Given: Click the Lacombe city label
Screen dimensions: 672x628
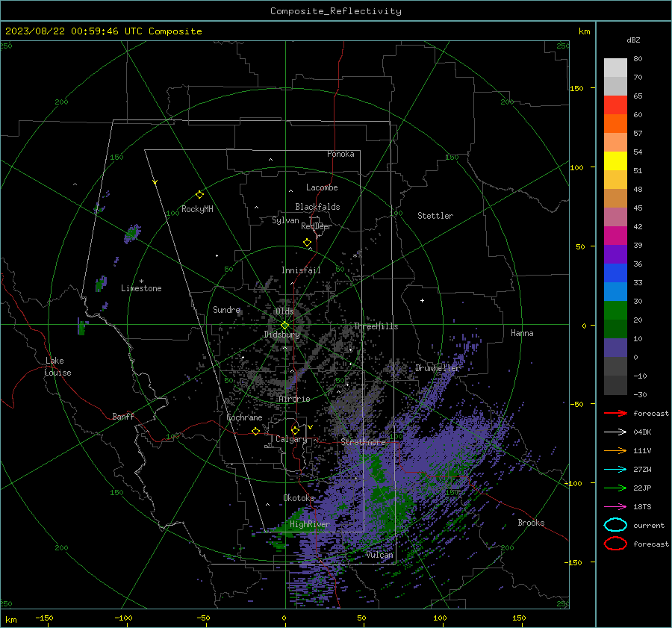Looking at the screenshot, I should coord(322,187).
